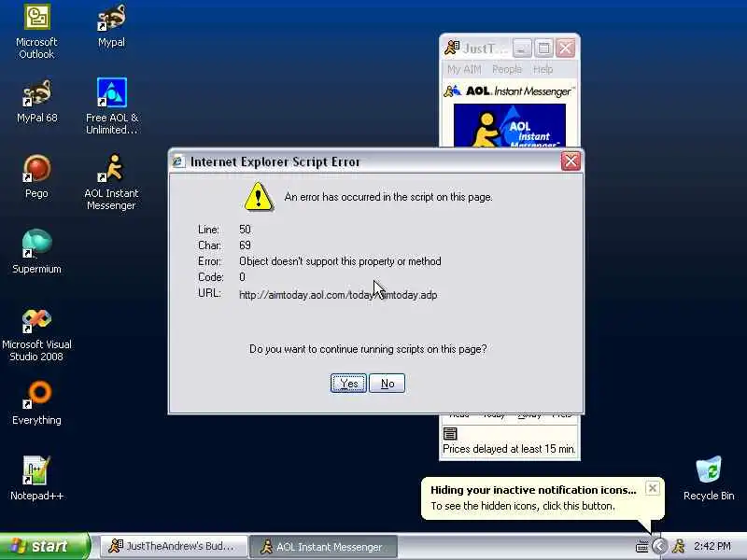The height and width of the screenshot is (560, 747).
Task: Select the Pego desktop icon
Action: click(x=36, y=176)
